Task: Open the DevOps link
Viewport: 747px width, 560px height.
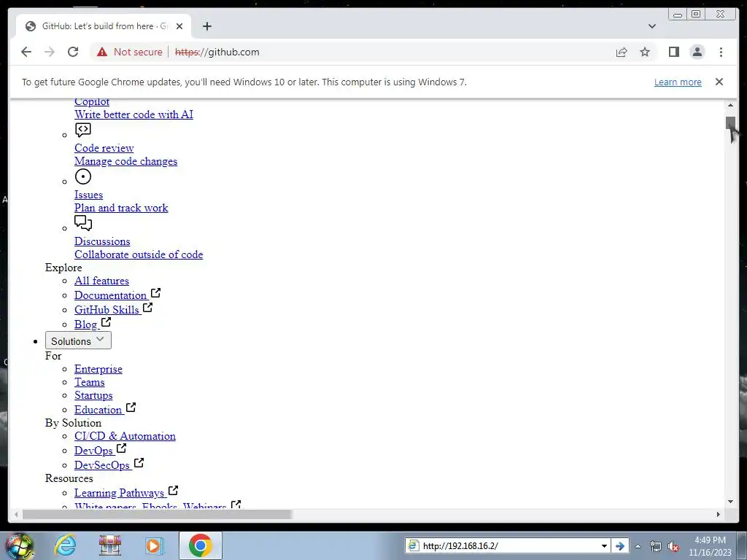Action: pyautogui.click(x=93, y=451)
